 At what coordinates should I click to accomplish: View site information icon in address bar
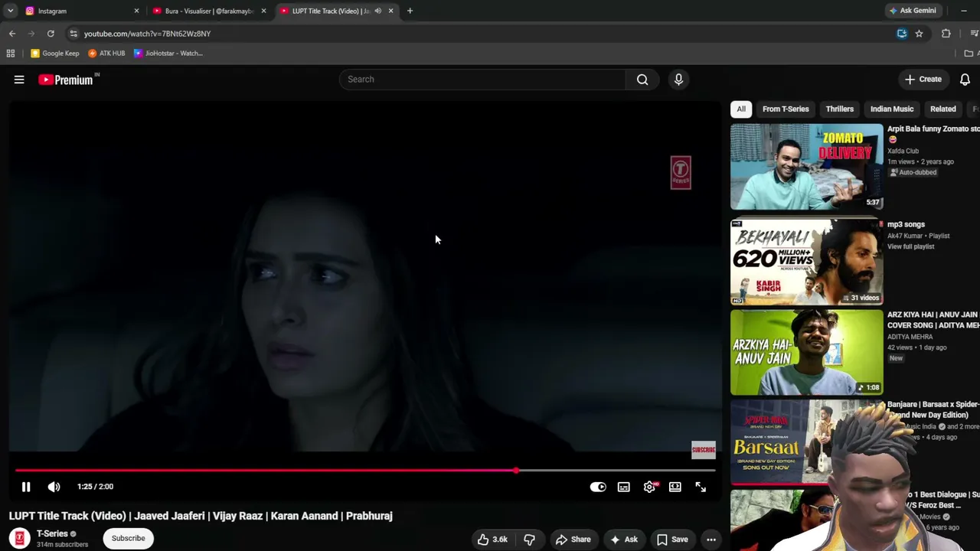(73, 34)
